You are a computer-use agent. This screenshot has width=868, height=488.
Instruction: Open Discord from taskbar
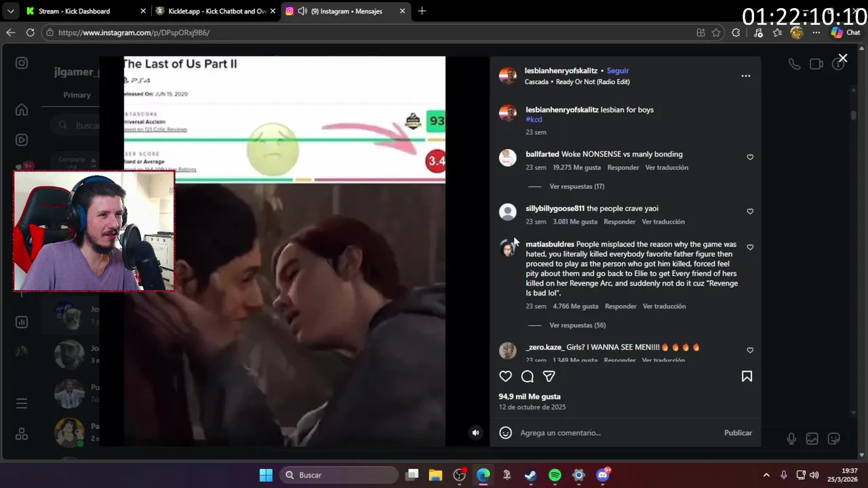click(602, 475)
